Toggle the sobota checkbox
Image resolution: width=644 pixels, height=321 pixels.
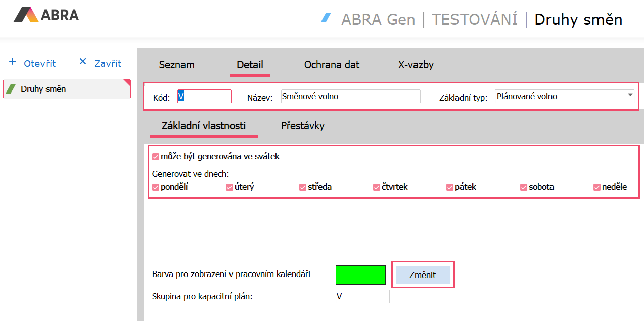click(x=524, y=187)
